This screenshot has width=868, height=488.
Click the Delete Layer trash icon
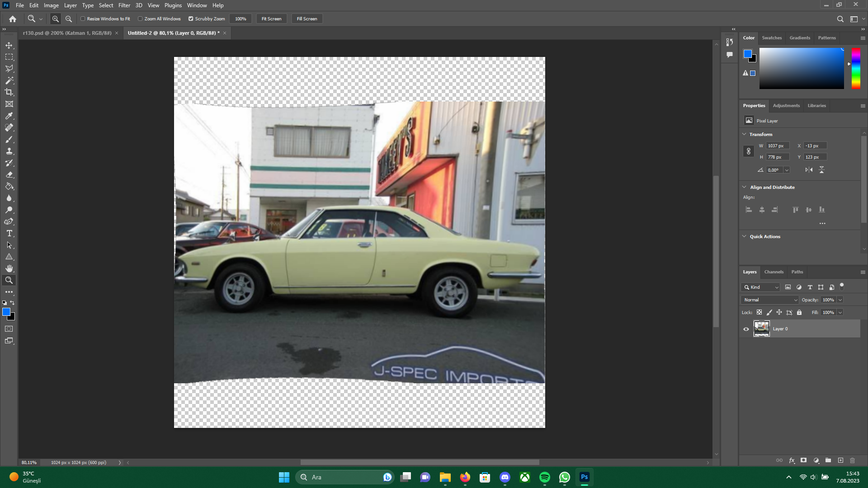point(853,460)
